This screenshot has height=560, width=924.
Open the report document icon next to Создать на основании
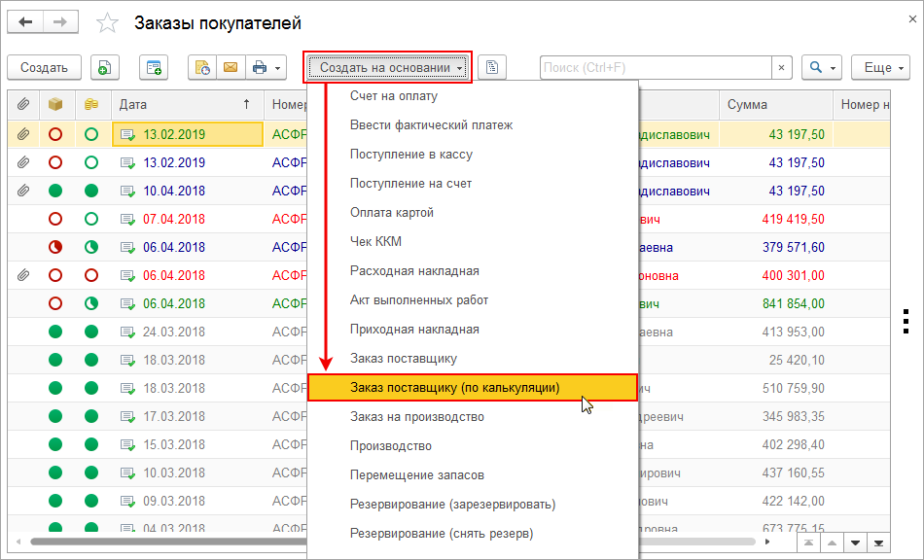click(492, 68)
